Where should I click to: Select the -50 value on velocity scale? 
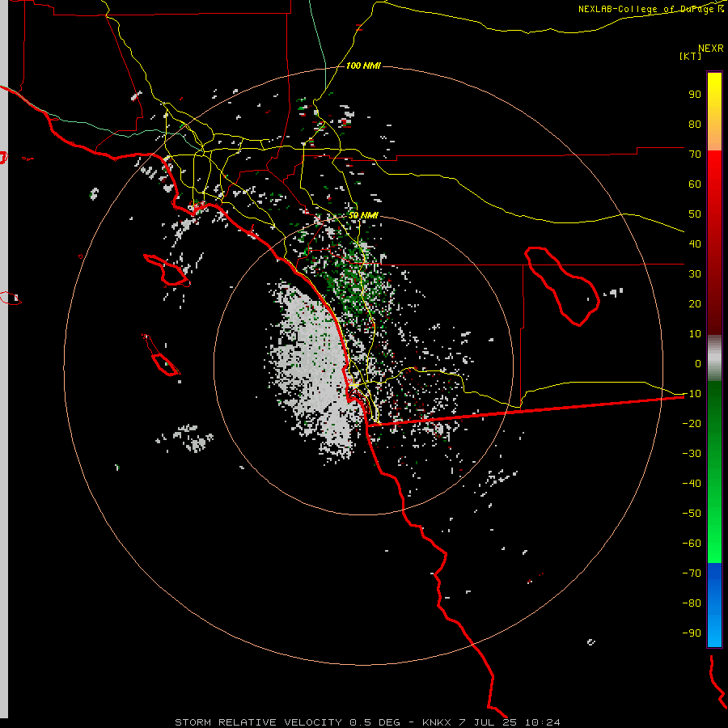(x=692, y=513)
